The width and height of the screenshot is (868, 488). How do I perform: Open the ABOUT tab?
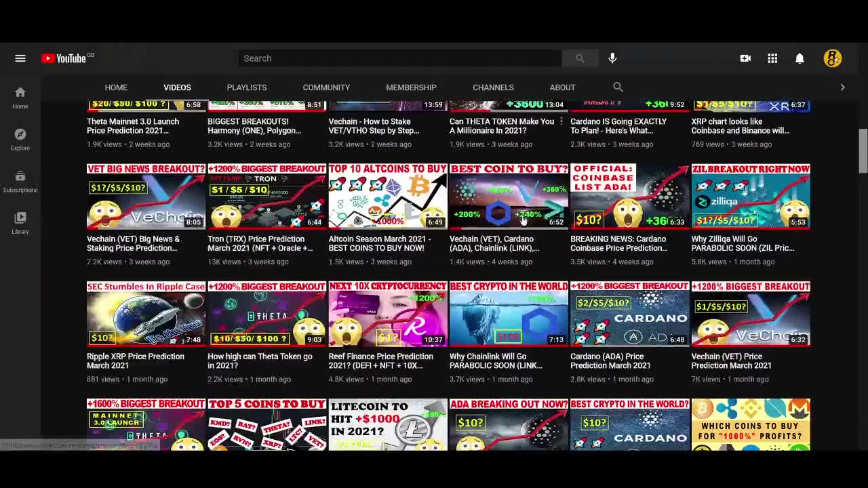pos(562,87)
